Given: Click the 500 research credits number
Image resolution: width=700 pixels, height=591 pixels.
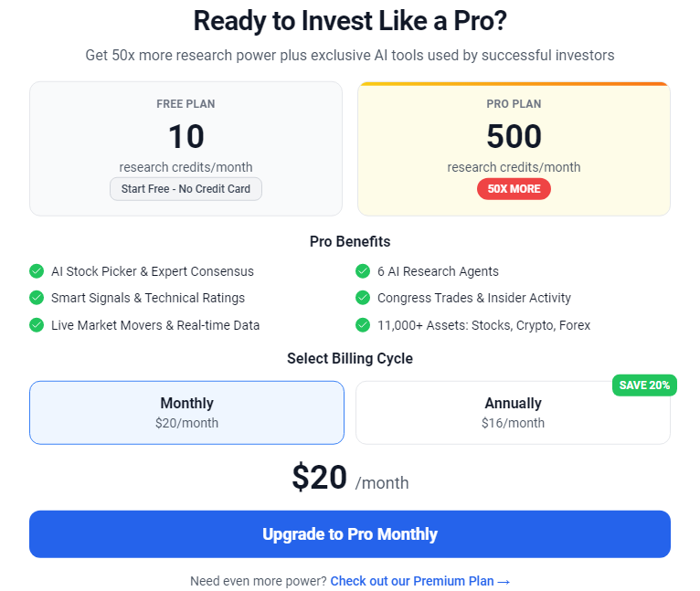Looking at the screenshot, I should coord(514,136).
